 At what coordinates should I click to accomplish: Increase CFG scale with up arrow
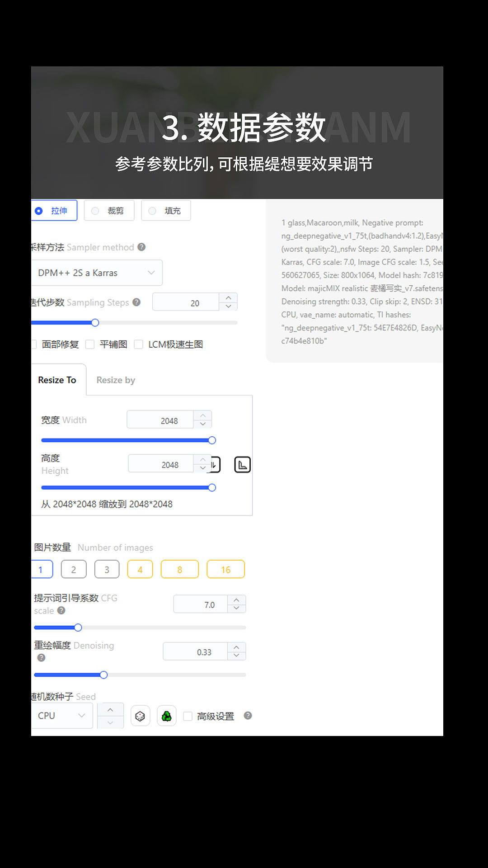[236, 599]
